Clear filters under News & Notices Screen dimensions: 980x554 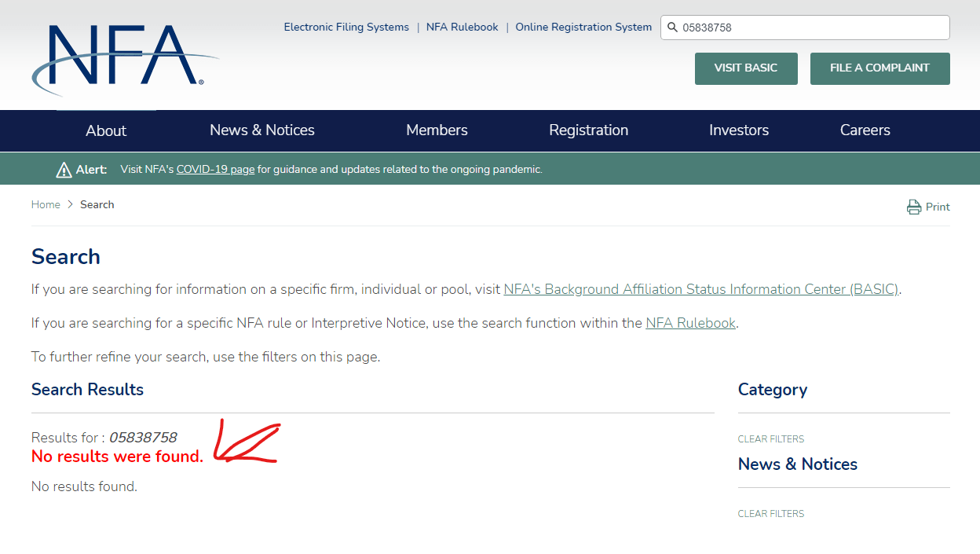771,514
